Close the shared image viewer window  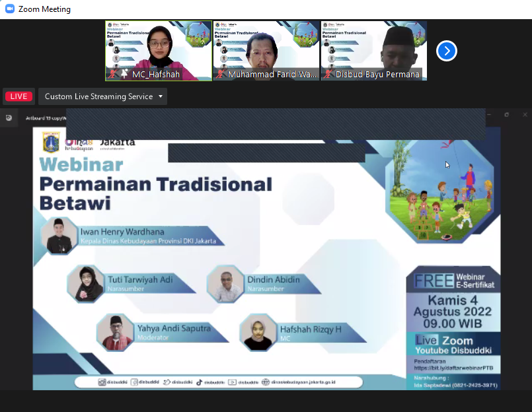525,115
